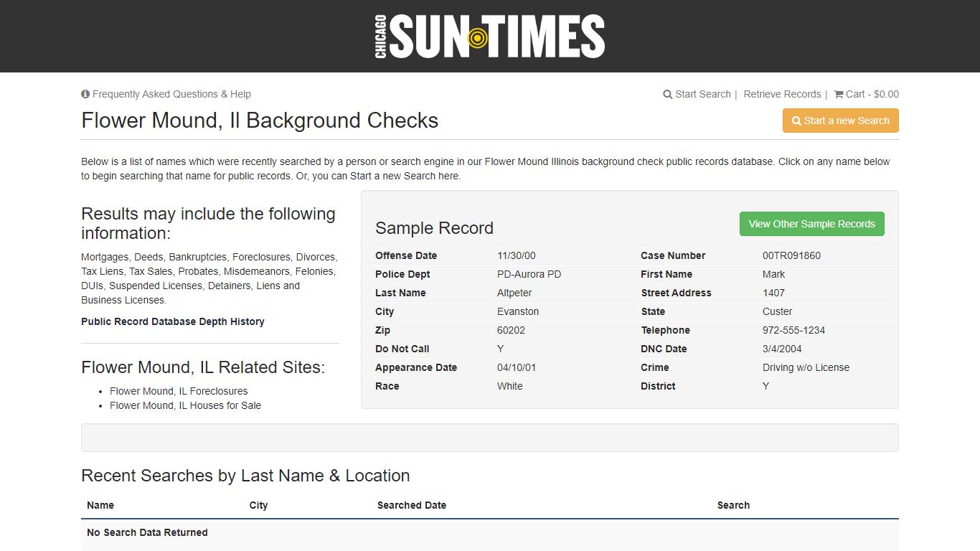Click telephone value 972-555-1234
This screenshot has height=551, width=980.
793,330
